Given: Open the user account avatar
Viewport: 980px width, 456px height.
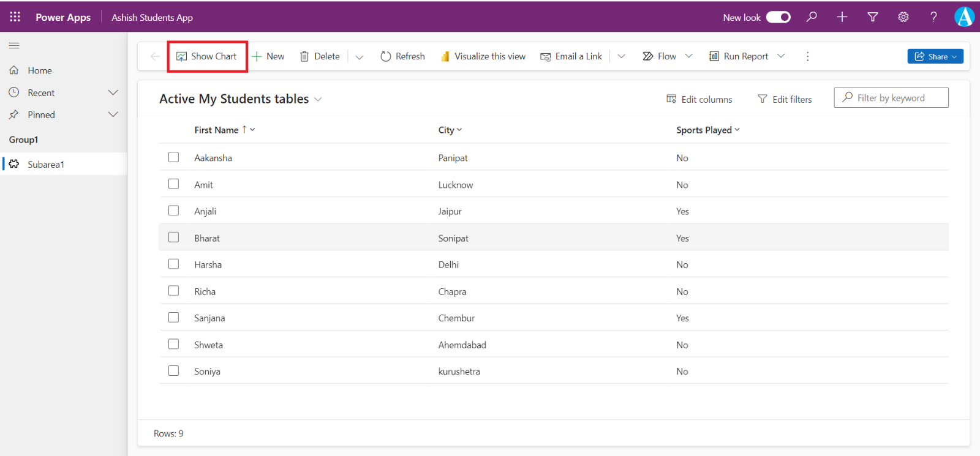Looking at the screenshot, I should [x=964, y=17].
